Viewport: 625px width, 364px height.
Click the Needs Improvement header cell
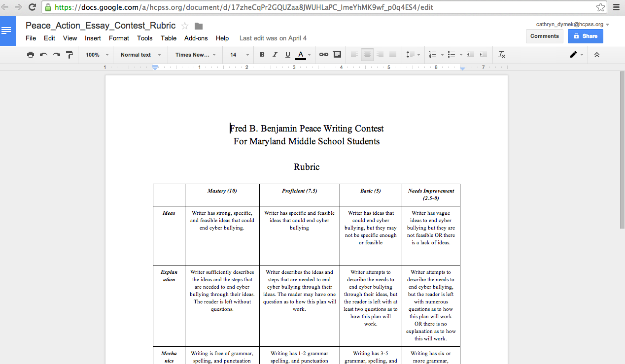[431, 195]
